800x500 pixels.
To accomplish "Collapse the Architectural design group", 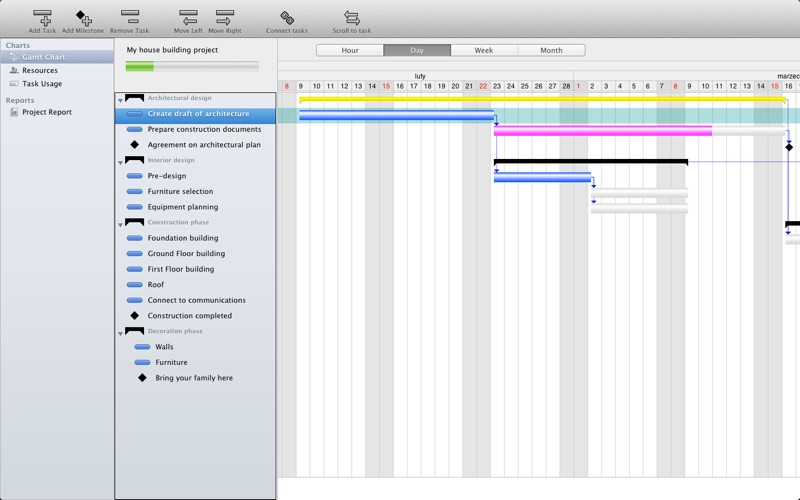I will click(x=121, y=100).
